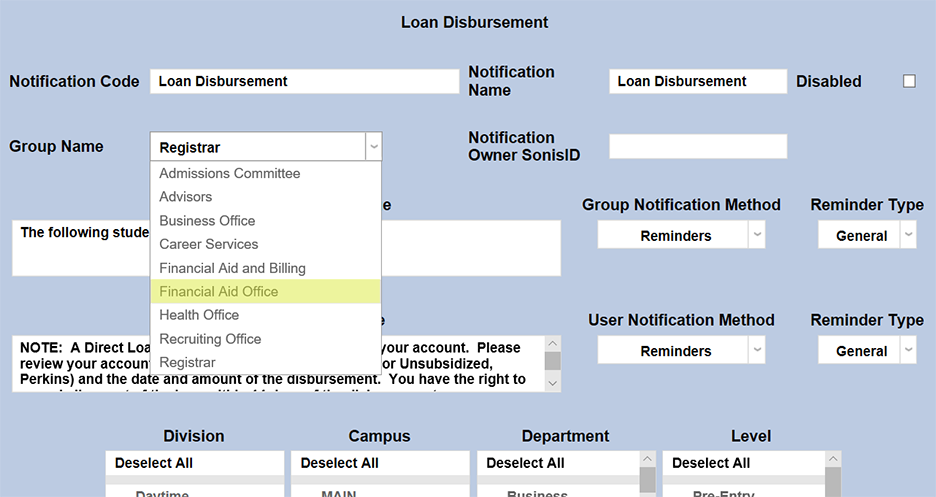936x497 pixels.
Task: Click Deselect All in the Division list
Action: pyautogui.click(x=195, y=463)
